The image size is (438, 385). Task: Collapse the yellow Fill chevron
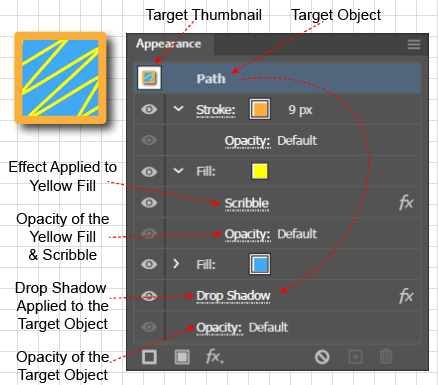(x=179, y=171)
